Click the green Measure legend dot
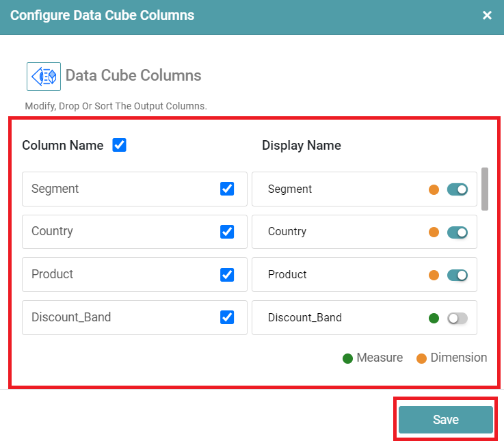The width and height of the screenshot is (504, 441). (347, 358)
